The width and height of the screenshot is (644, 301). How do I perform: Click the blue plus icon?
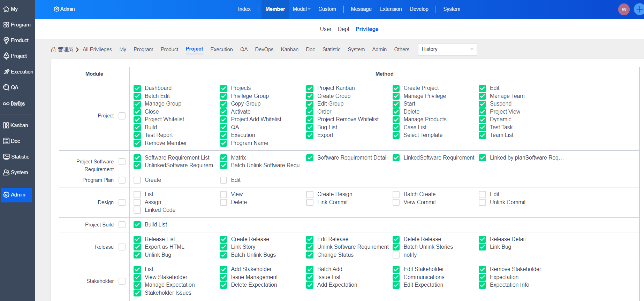(x=639, y=9)
